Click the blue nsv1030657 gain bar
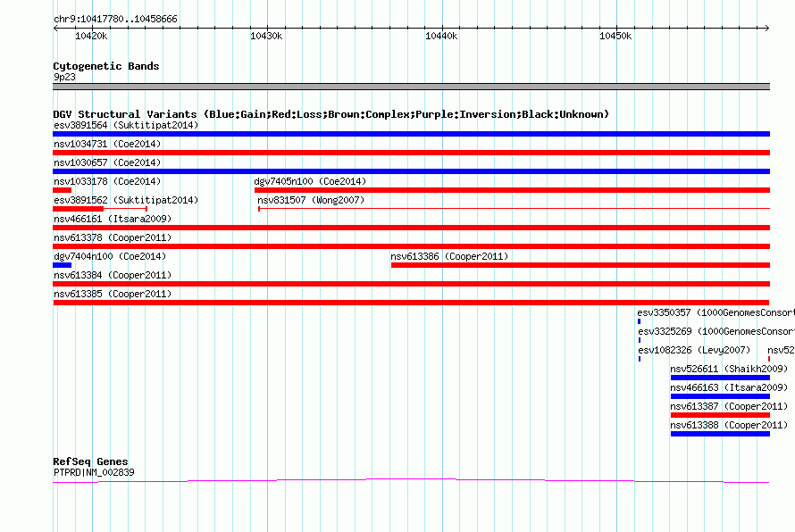The height and width of the screenshot is (532, 795). click(411, 171)
